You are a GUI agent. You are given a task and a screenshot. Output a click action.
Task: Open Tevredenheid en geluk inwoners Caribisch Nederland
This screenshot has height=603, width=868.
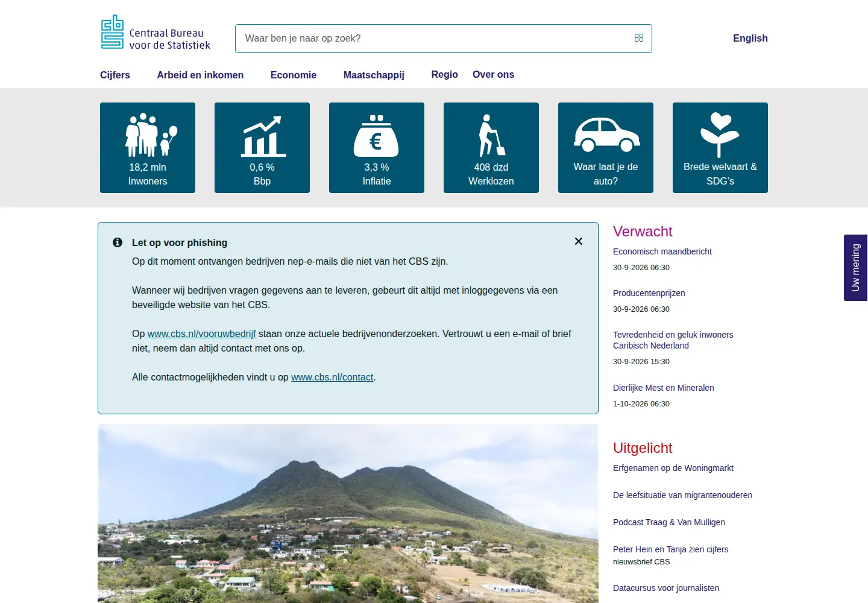tap(673, 340)
